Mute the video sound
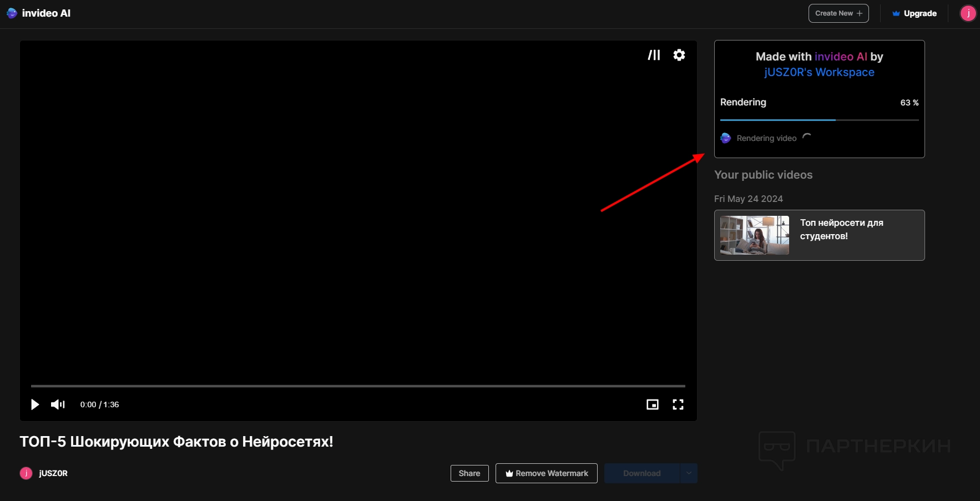 58,404
